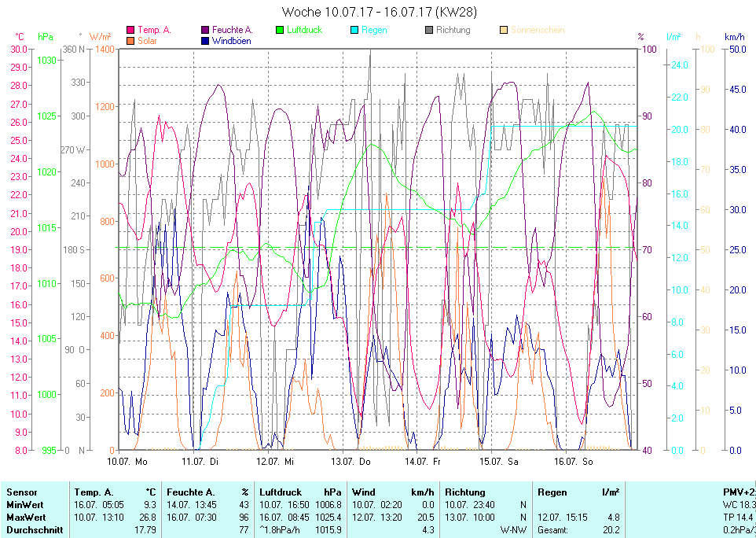This screenshot has height=538, width=756.
Task: Select the 'Richtung' legend label
Action: 453,30
